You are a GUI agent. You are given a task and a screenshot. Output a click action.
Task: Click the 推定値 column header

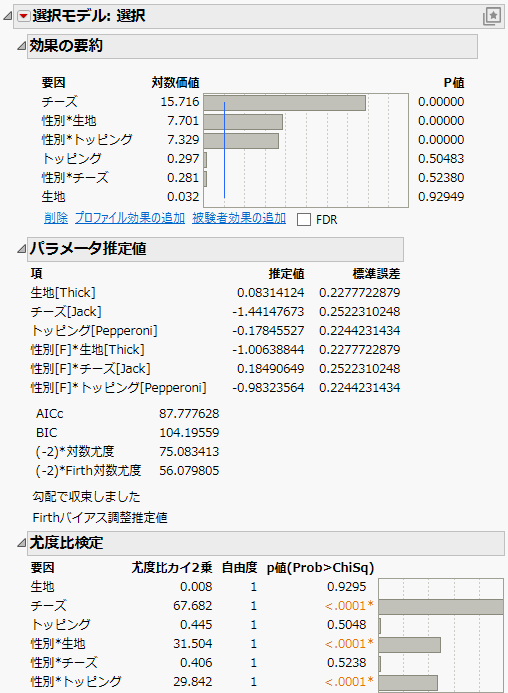286,274
